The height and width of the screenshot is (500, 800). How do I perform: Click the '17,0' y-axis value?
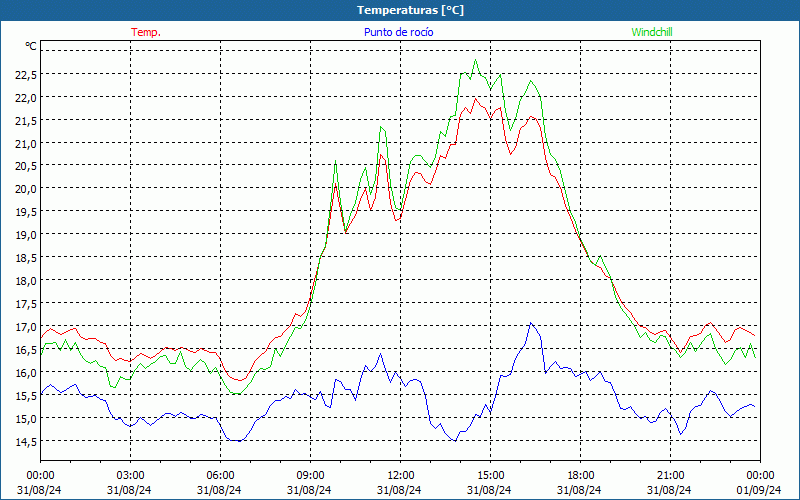tap(26, 327)
